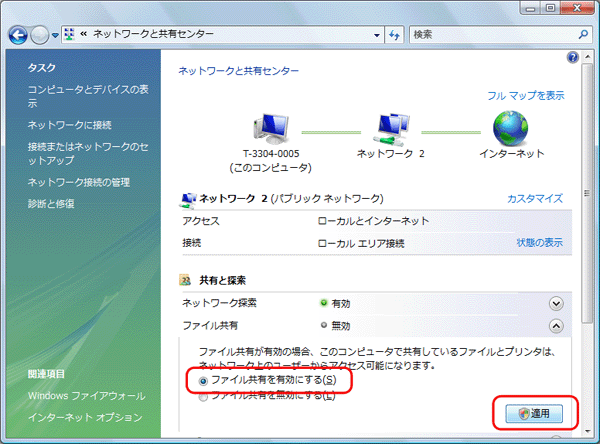
Task: Select ファイル共有を無効にする radio button
Action: pos(205,396)
